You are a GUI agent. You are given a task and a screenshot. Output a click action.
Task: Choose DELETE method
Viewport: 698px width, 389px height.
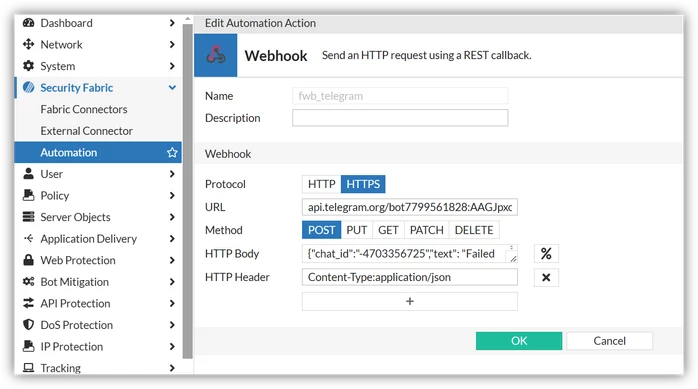(x=474, y=230)
